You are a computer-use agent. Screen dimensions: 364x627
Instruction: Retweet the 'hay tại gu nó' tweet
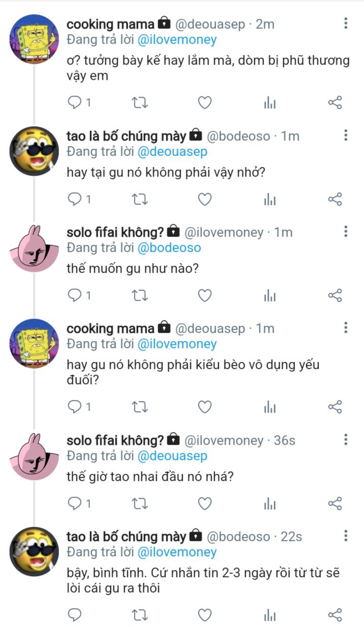[x=140, y=199]
